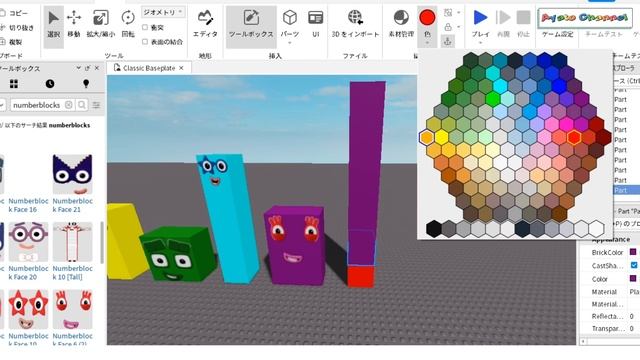Image resolution: width=640 pixels, height=360 pixels.
Task: Select the star-eyed Numberblock Face thumbnail
Action: click(x=28, y=309)
